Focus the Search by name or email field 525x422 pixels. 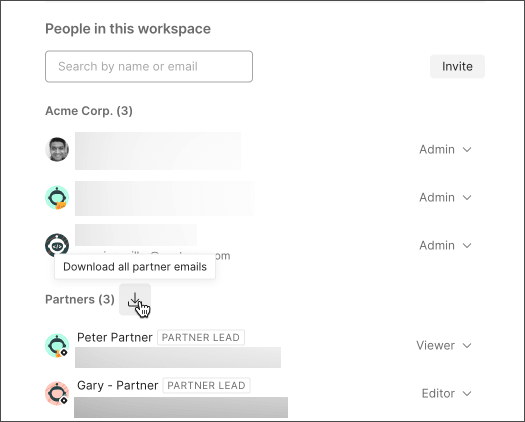point(149,66)
